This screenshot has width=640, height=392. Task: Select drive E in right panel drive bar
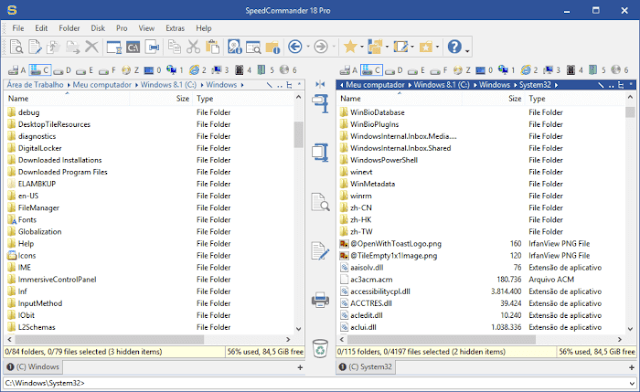pyautogui.click(x=417, y=70)
